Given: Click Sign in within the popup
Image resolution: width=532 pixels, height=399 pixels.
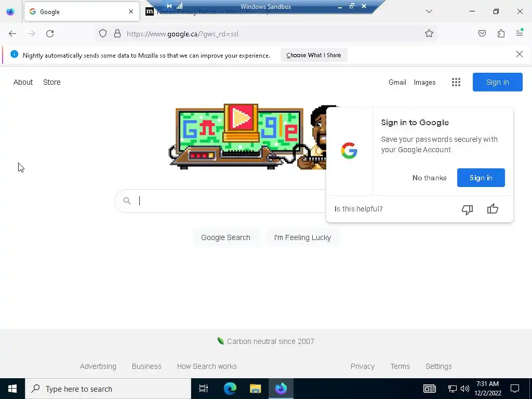Looking at the screenshot, I should [481, 178].
